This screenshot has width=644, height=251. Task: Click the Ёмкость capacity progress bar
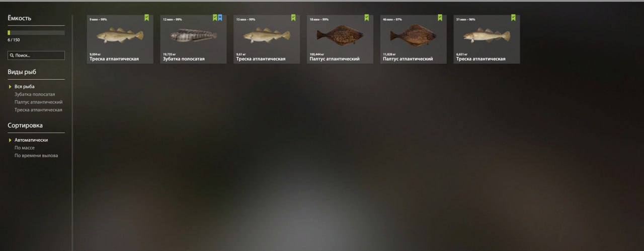pyautogui.click(x=36, y=33)
